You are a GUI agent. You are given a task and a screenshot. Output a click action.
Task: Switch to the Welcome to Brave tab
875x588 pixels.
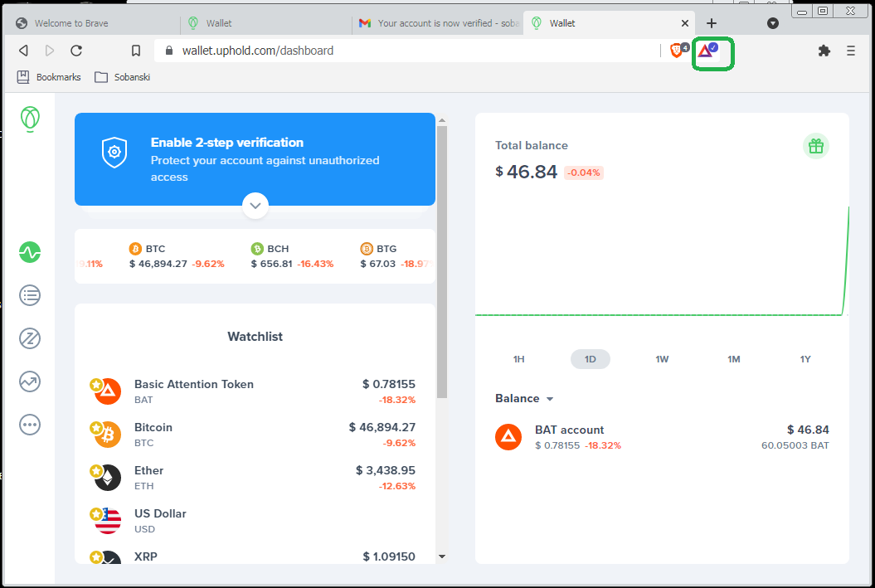click(x=92, y=23)
